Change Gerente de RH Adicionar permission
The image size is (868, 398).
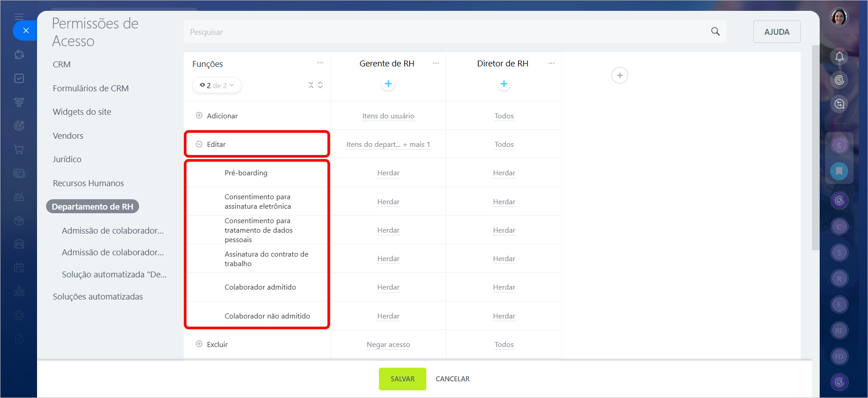point(388,116)
